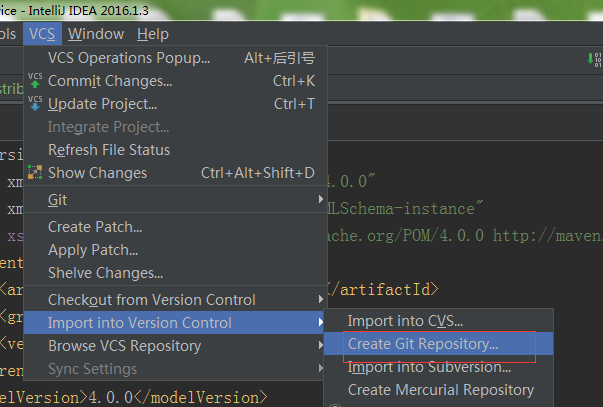Click the binary icon in top-right toolbar
This screenshot has height=407, width=603.
pyautogui.click(x=596, y=59)
